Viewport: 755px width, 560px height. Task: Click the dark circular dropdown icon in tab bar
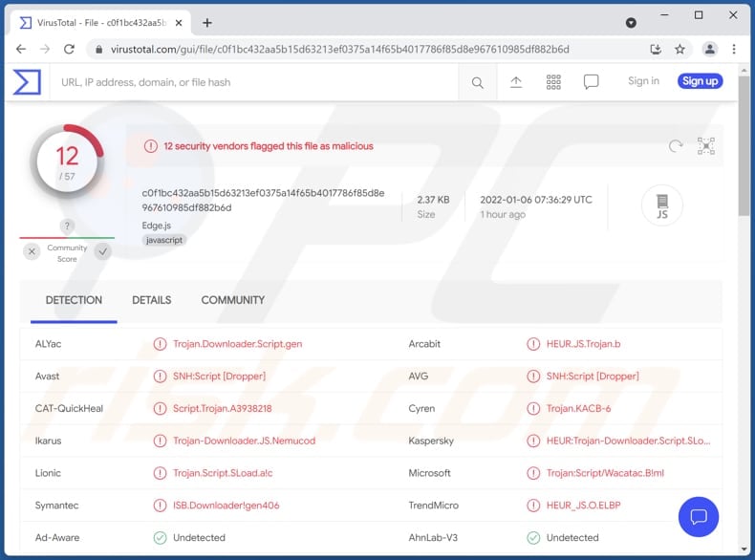pos(631,23)
